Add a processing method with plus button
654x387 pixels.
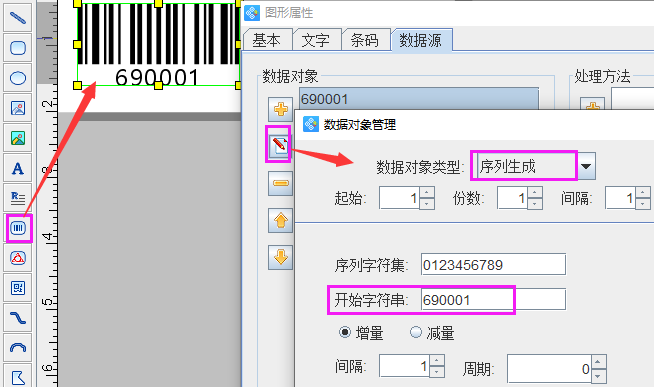tap(592, 105)
